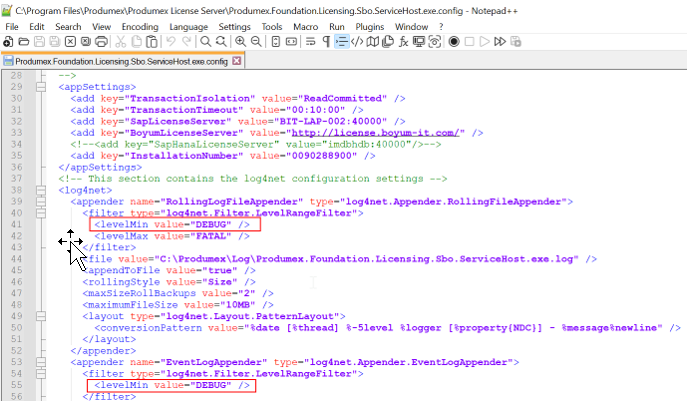Open the Function List panel
687x404 pixels.
(x=404, y=42)
